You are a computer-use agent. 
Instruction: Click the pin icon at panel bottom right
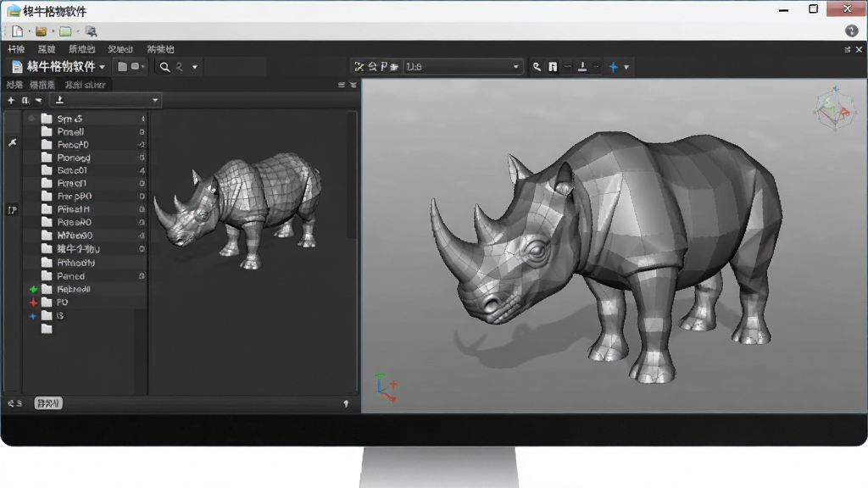[346, 403]
